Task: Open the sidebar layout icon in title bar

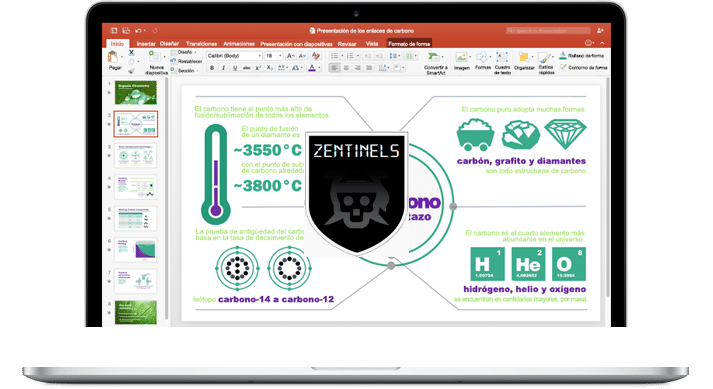Action: [114, 30]
